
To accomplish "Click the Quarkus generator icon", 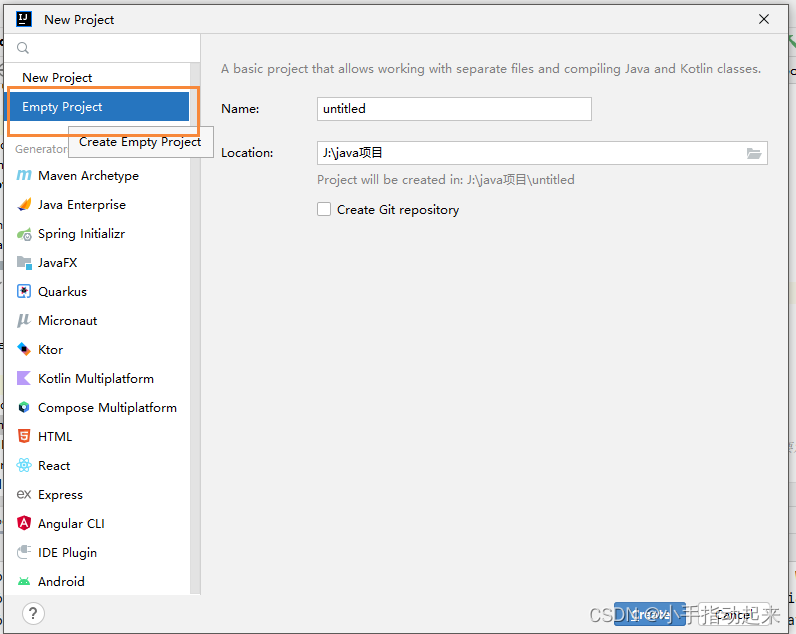I will [x=24, y=292].
